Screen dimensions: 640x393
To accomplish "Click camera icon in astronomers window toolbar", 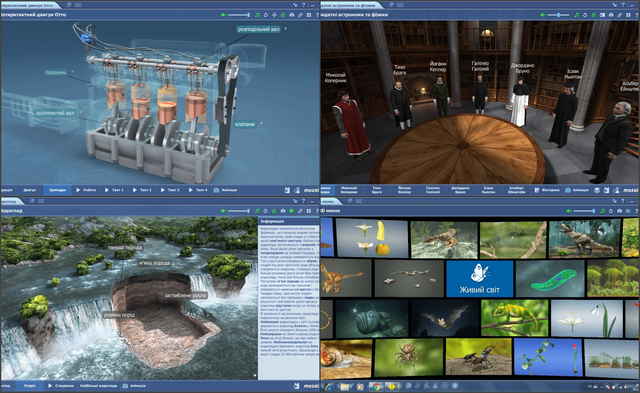I will 611,15.
